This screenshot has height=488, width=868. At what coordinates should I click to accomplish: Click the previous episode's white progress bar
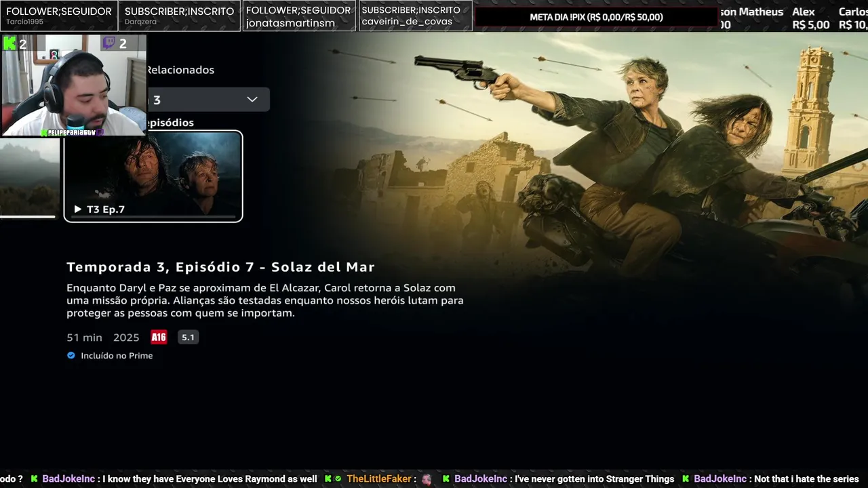tap(28, 217)
